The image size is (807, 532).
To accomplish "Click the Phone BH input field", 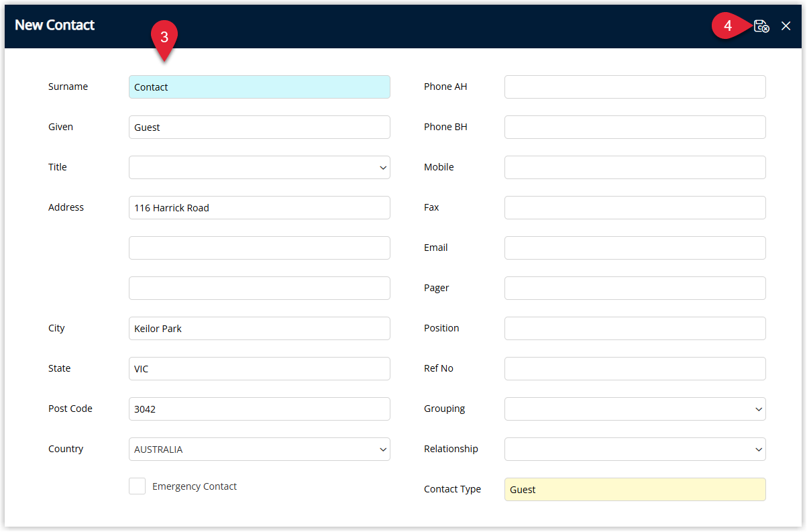I will pyautogui.click(x=635, y=127).
